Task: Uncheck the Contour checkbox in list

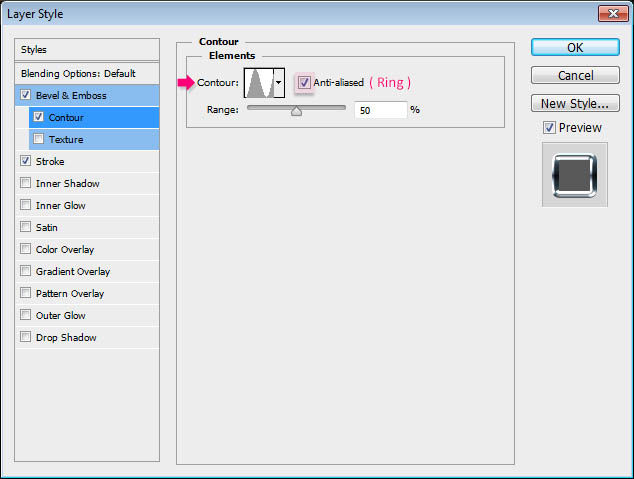Action: tap(38, 117)
